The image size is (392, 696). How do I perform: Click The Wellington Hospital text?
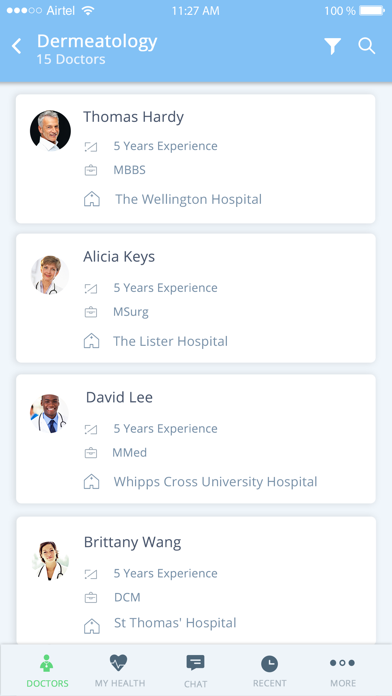189,199
